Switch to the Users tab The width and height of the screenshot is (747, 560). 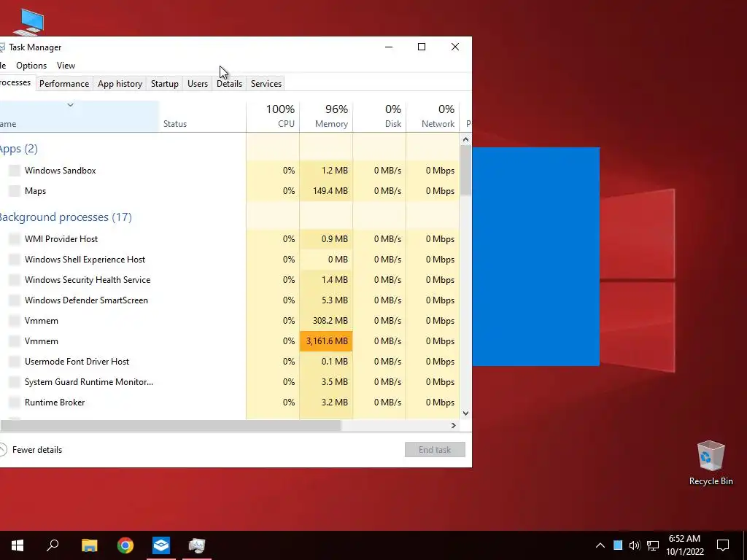[x=197, y=84]
